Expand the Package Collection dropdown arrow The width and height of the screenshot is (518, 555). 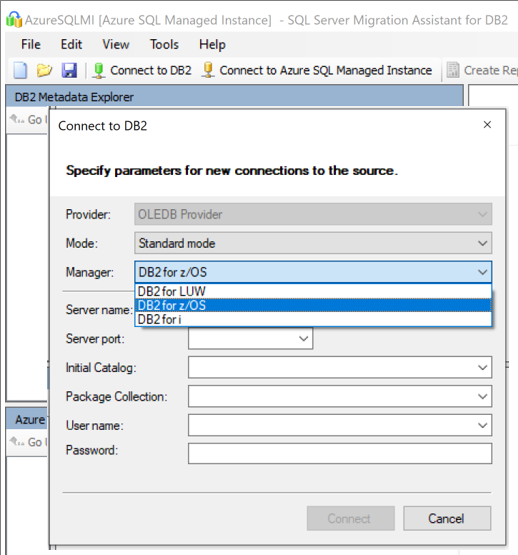pos(482,396)
